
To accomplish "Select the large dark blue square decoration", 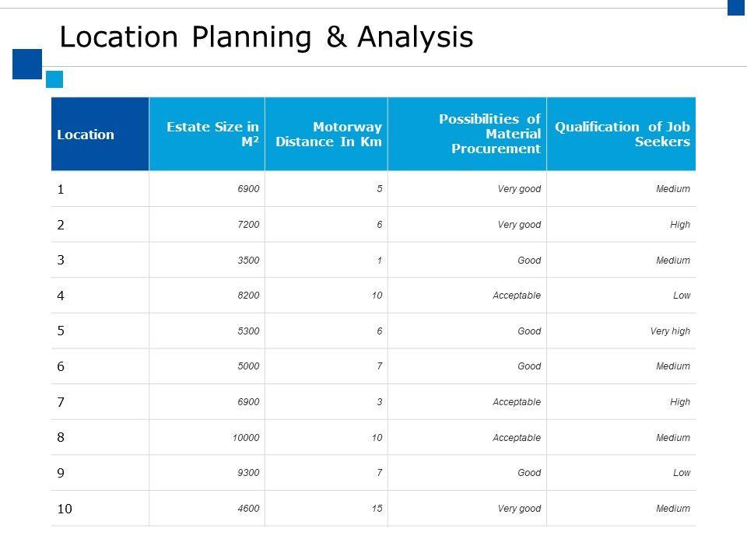I will pyautogui.click(x=26, y=64).
